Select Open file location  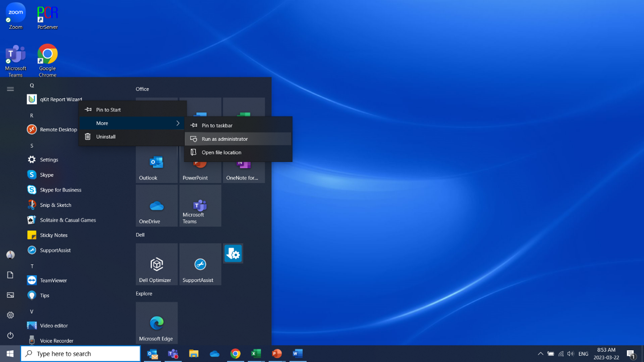click(x=238, y=152)
